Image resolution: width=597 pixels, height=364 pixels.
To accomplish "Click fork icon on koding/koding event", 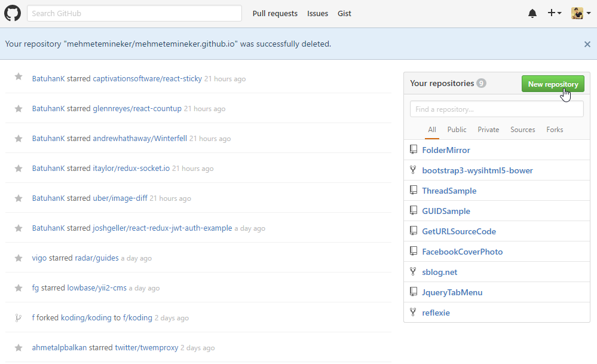I will (x=18, y=318).
